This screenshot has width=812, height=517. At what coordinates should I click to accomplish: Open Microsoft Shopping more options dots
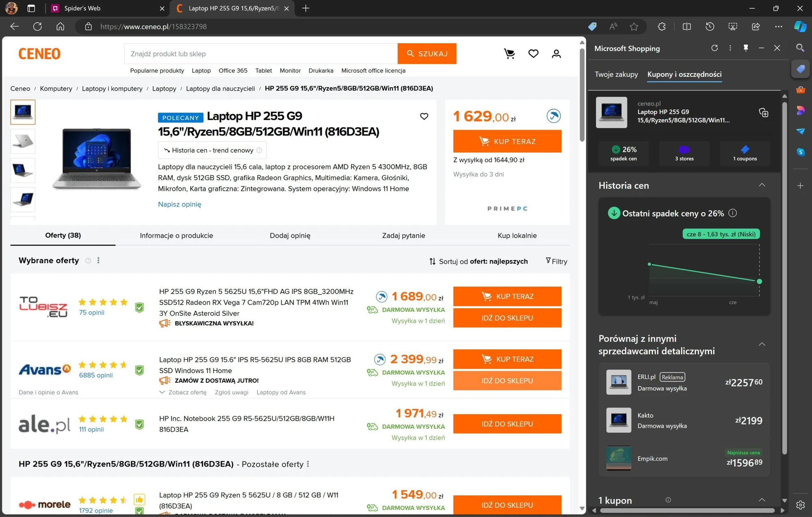[x=730, y=48]
